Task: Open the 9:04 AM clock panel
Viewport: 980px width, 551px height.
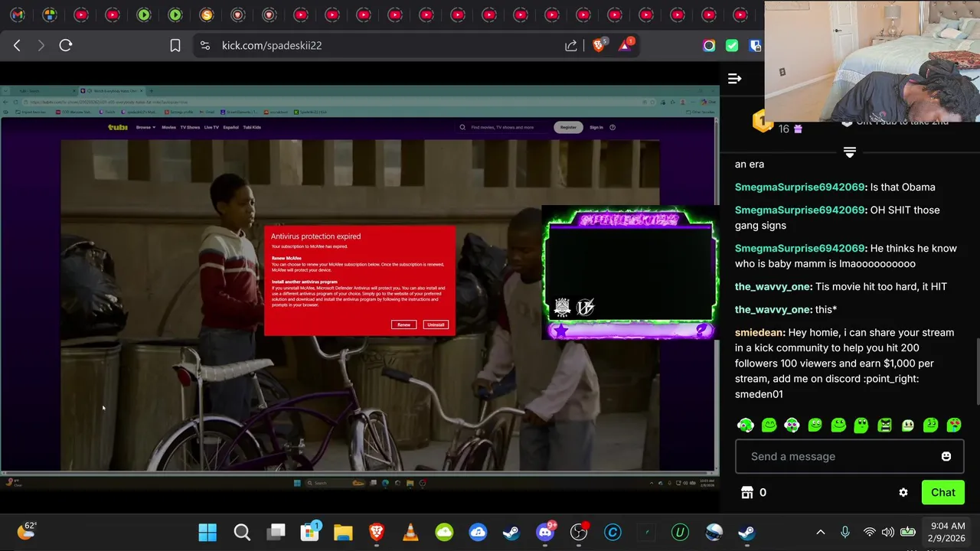Action: pos(948,532)
